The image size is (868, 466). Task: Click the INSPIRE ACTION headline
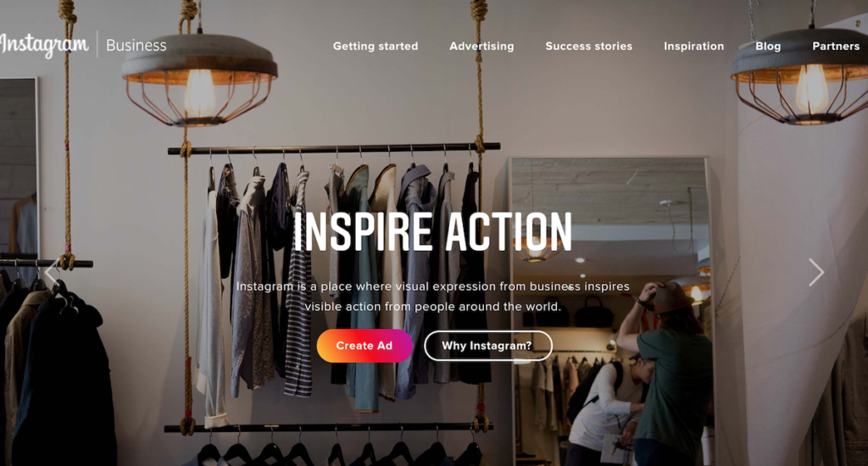click(432, 232)
